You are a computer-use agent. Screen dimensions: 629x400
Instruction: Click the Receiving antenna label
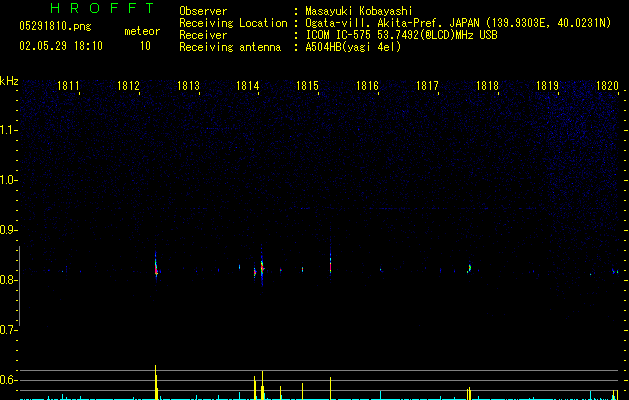coord(230,47)
